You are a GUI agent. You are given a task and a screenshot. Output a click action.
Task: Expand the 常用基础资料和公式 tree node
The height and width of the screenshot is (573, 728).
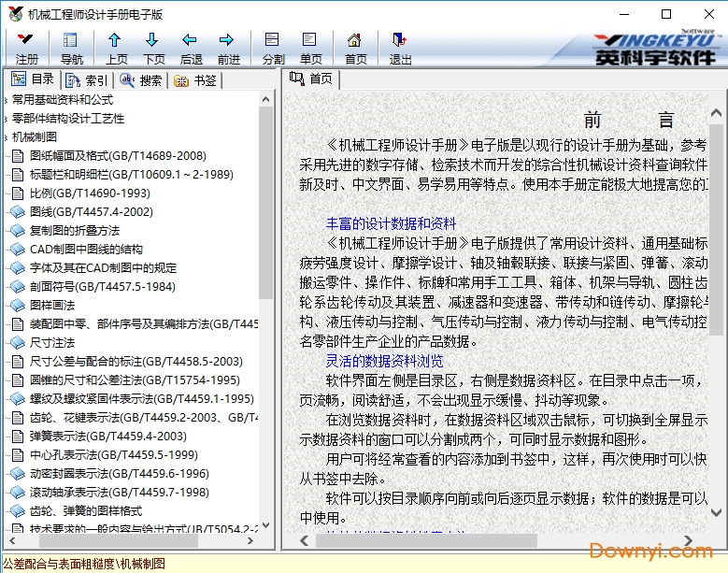[x=6, y=100]
